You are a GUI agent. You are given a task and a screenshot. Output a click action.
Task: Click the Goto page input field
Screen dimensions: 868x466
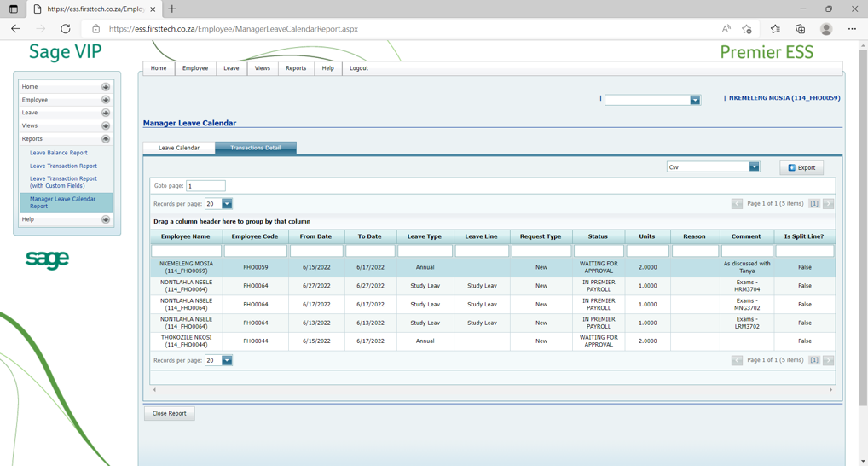tap(205, 185)
